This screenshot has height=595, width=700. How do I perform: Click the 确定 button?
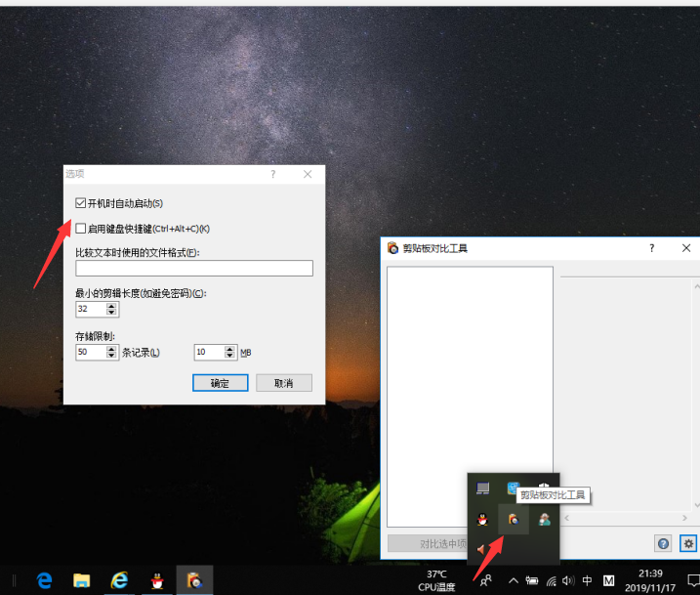point(220,383)
